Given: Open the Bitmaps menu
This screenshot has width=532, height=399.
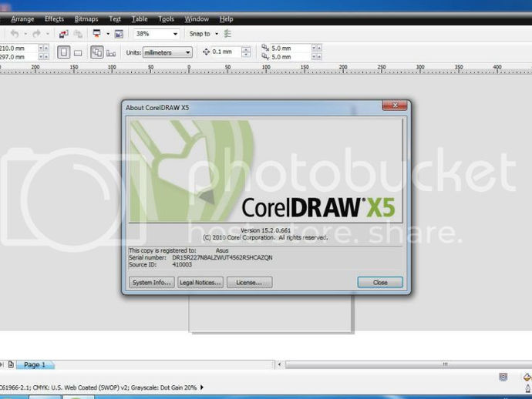Looking at the screenshot, I should click(x=86, y=19).
